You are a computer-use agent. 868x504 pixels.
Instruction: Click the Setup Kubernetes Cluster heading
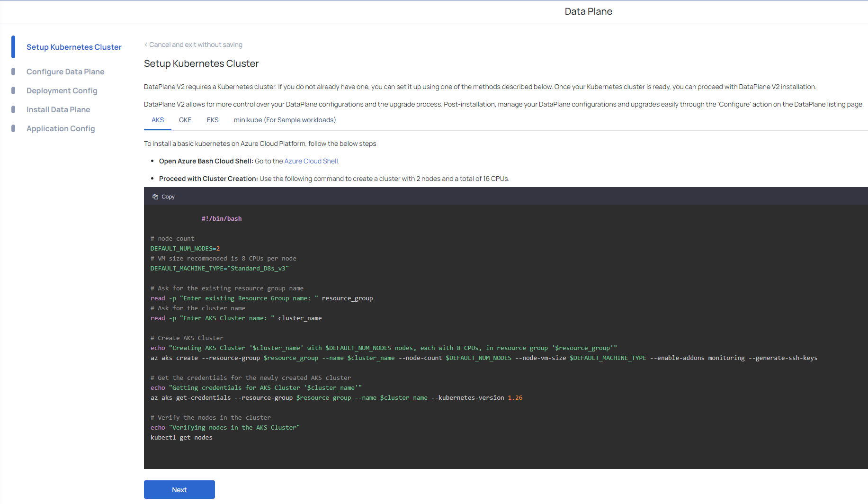tap(201, 63)
